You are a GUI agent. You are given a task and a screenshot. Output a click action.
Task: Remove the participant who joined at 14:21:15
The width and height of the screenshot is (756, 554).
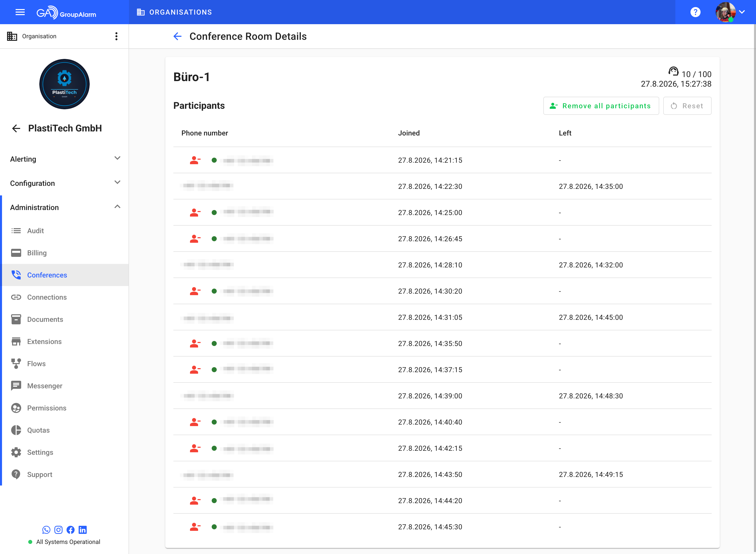(195, 161)
